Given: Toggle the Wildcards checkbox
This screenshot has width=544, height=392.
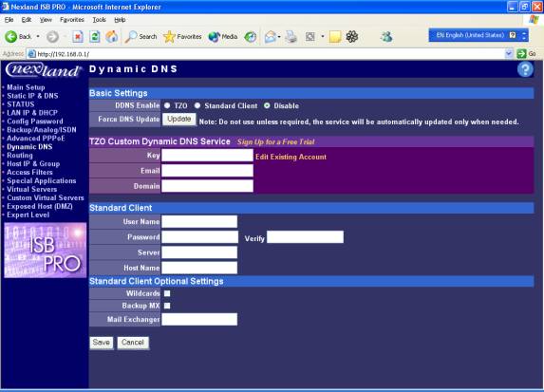Looking at the screenshot, I should (167, 293).
